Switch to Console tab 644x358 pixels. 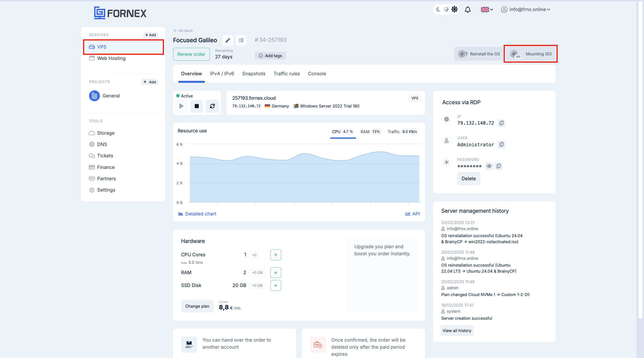[317, 74]
